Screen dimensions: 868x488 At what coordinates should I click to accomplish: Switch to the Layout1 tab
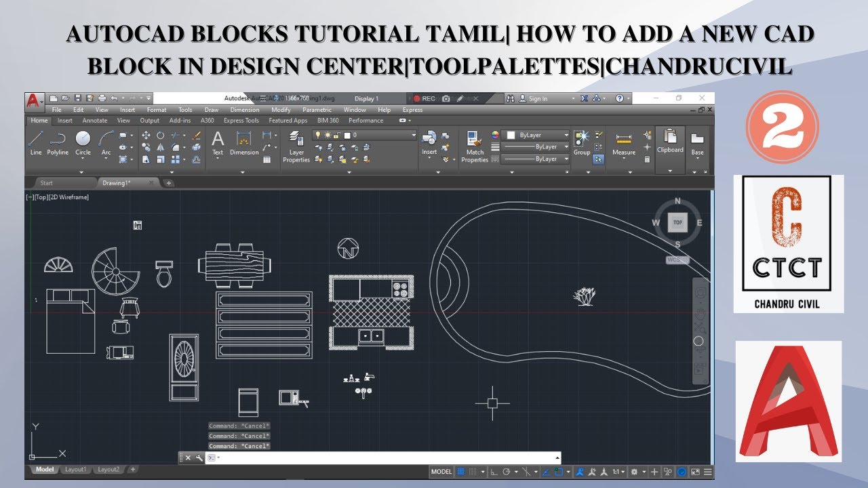coord(75,469)
